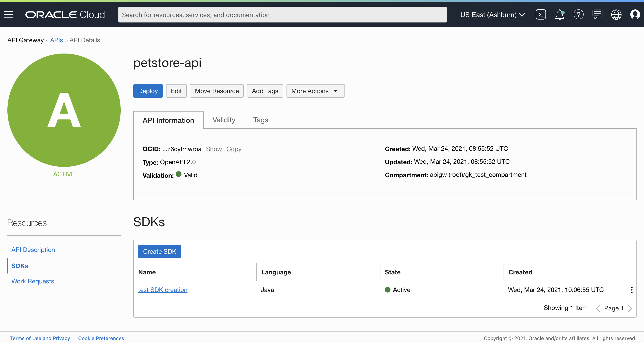Click the Create SDK button

tap(160, 251)
